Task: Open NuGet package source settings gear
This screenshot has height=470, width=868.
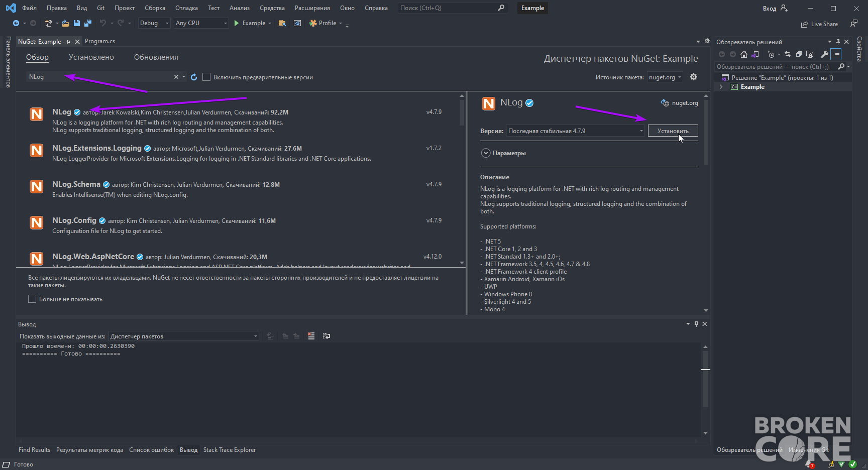Action: (x=694, y=77)
